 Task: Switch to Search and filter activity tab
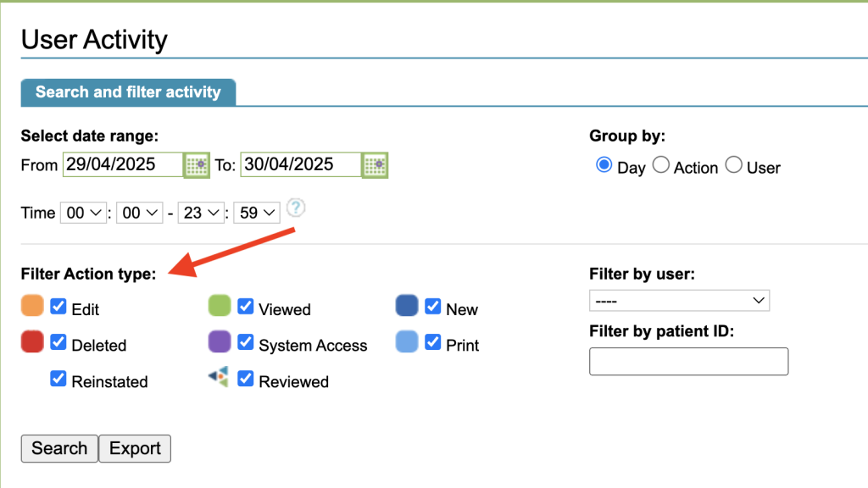pos(128,92)
